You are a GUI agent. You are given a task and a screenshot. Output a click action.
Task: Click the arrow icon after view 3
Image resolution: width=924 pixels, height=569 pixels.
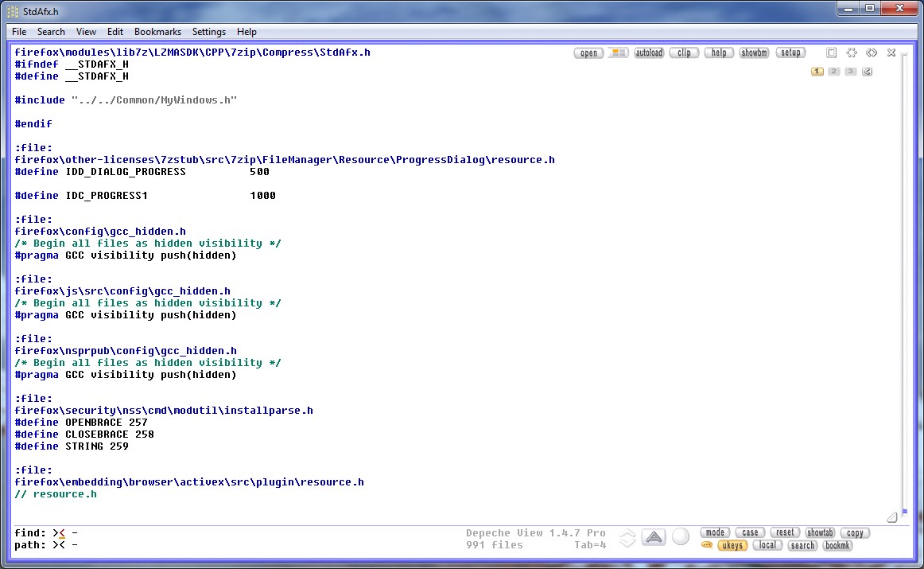click(867, 72)
